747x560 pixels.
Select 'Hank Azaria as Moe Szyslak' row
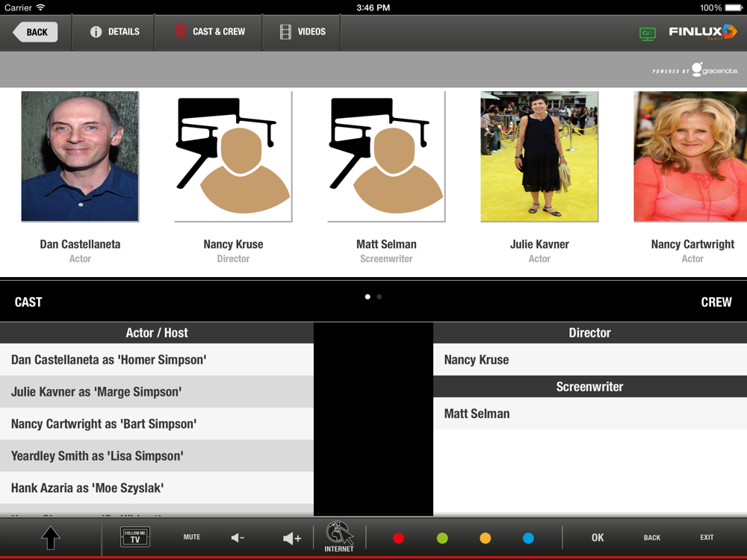157,488
